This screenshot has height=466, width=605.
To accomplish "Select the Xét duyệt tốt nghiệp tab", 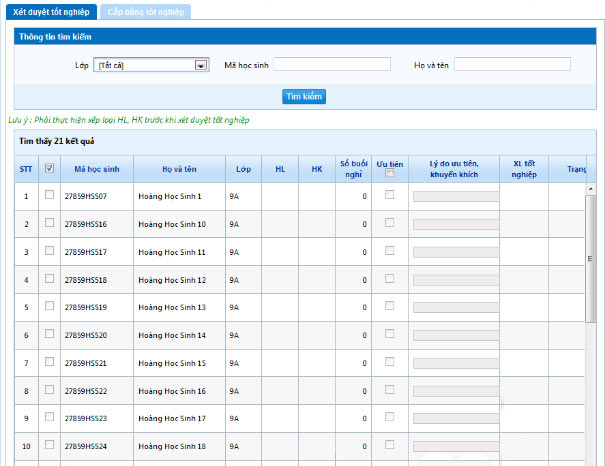I will [50, 12].
